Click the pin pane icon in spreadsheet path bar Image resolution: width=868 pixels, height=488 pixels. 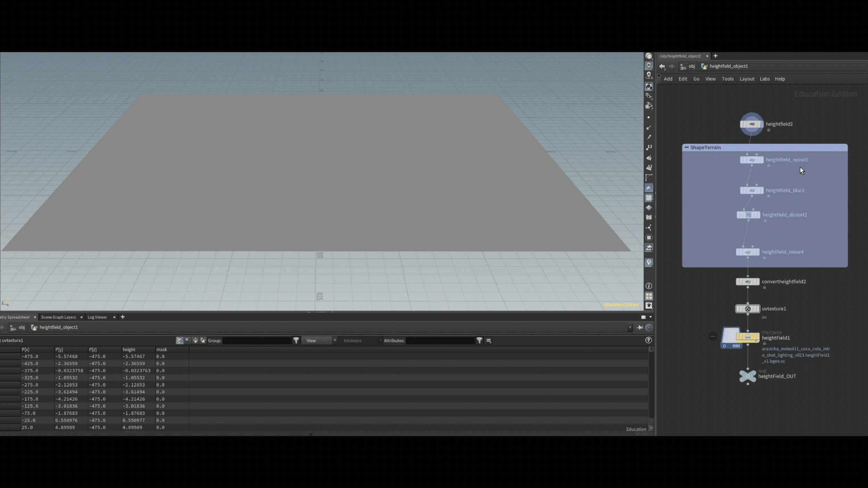640,327
